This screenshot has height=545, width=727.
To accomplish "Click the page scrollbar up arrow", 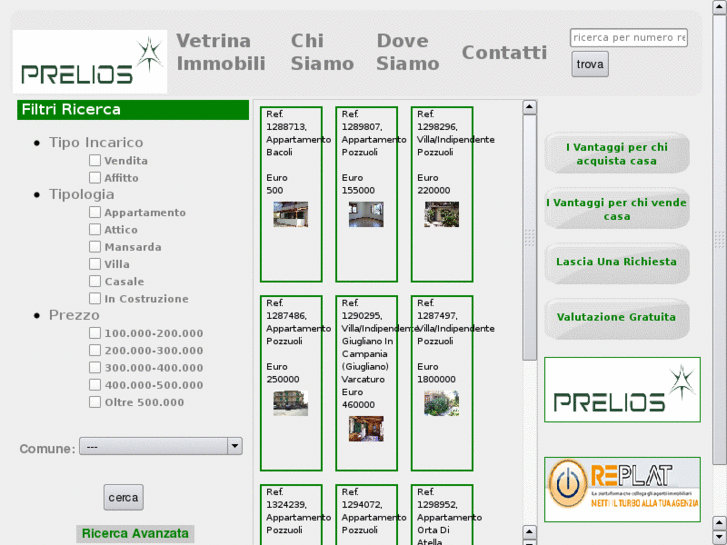I will click(720, 7).
